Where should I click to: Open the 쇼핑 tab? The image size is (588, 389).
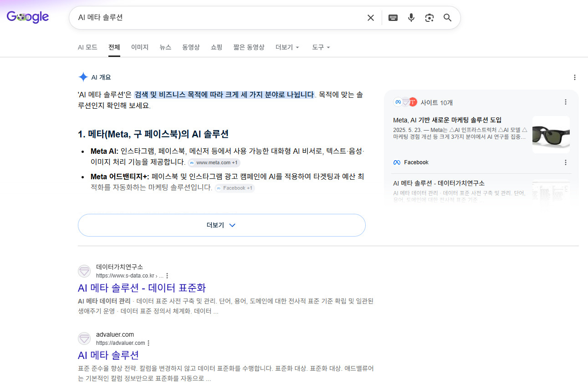click(216, 47)
